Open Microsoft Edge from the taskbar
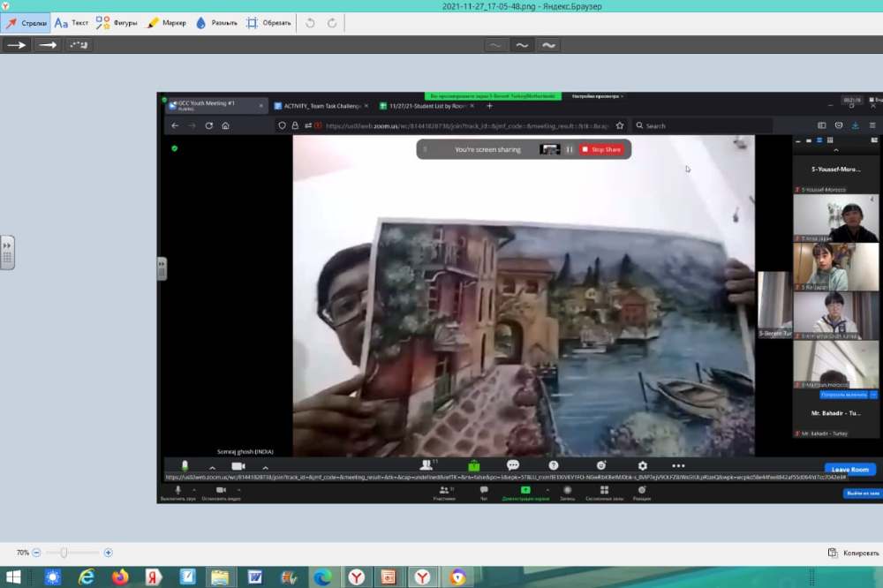This screenshot has height=588, width=883. pyautogui.click(x=322, y=577)
